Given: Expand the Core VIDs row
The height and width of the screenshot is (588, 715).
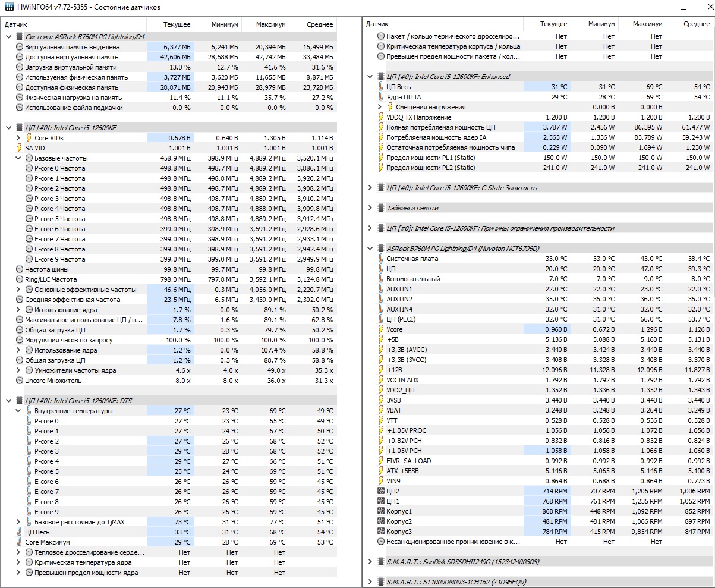Looking at the screenshot, I should pyautogui.click(x=18, y=138).
